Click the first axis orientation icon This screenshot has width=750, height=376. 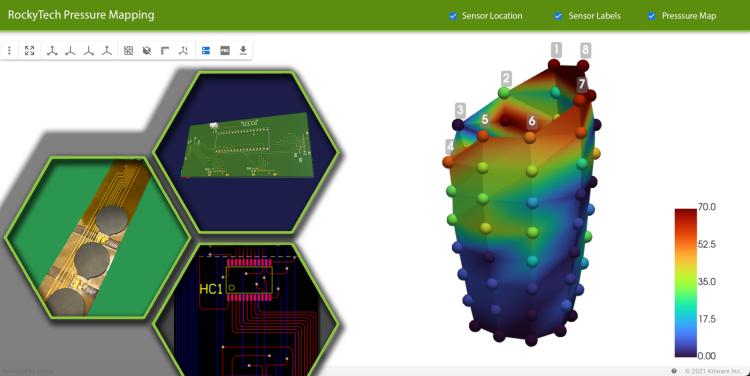(52, 51)
